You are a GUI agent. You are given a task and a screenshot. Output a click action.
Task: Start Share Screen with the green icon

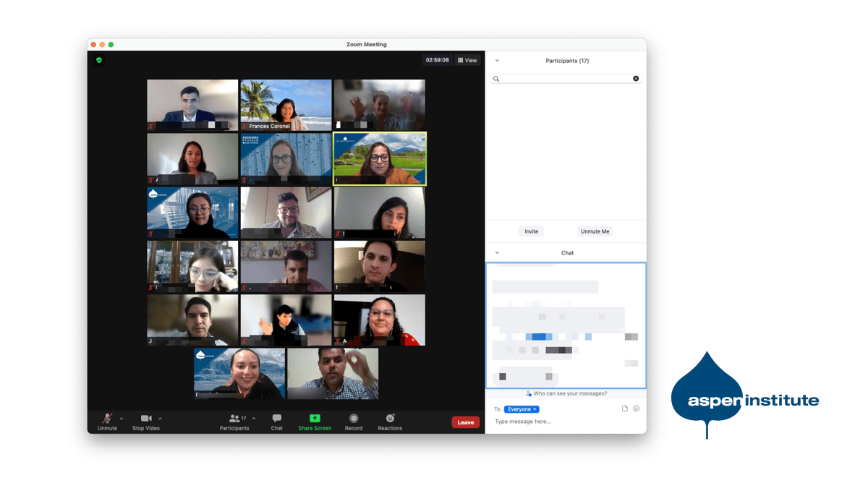coord(315,419)
